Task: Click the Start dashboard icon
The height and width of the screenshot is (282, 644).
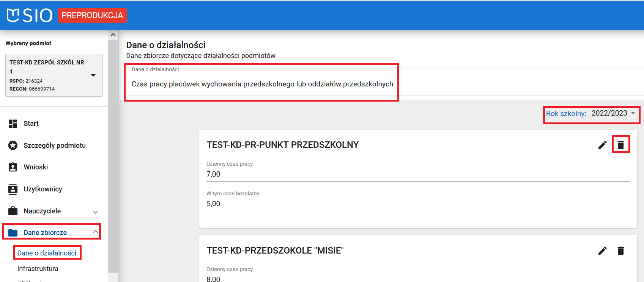Action: click(x=13, y=124)
